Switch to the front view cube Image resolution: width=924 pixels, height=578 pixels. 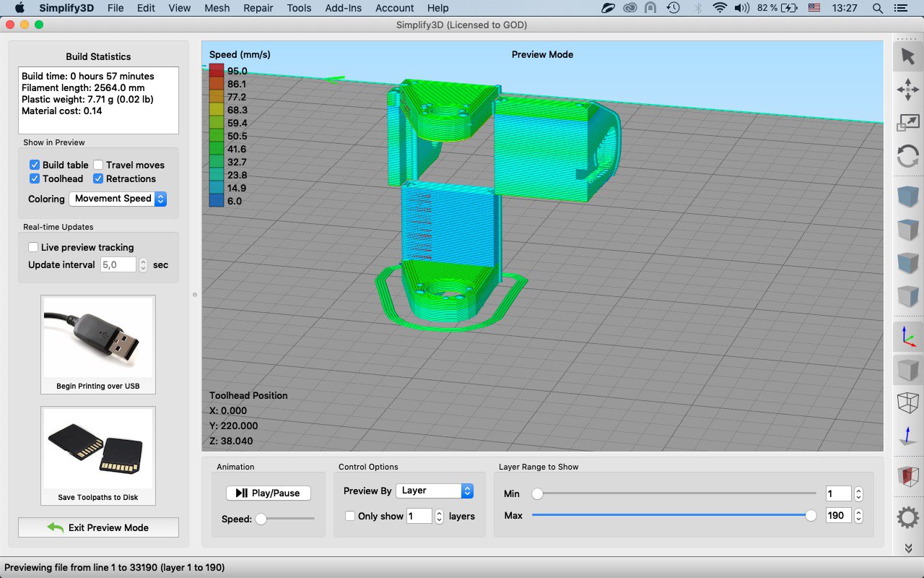coord(907,263)
